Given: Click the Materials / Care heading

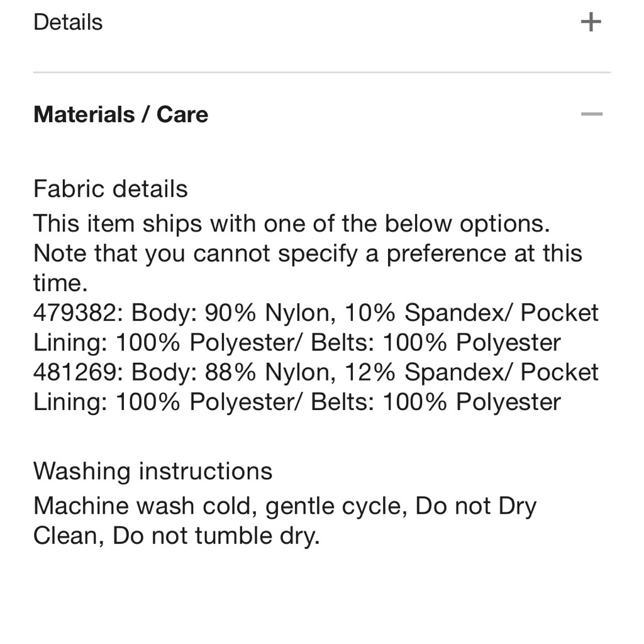Looking at the screenshot, I should pos(121,114).
